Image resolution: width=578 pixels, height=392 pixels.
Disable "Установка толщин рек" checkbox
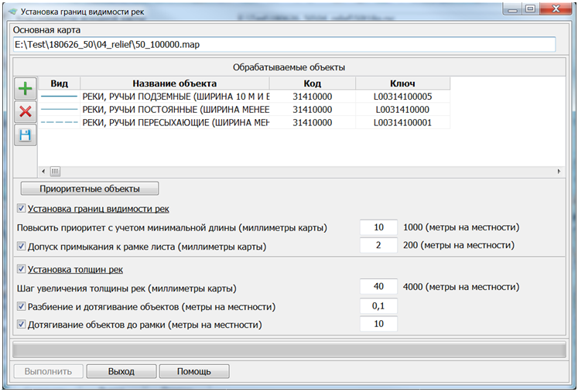[x=21, y=270]
